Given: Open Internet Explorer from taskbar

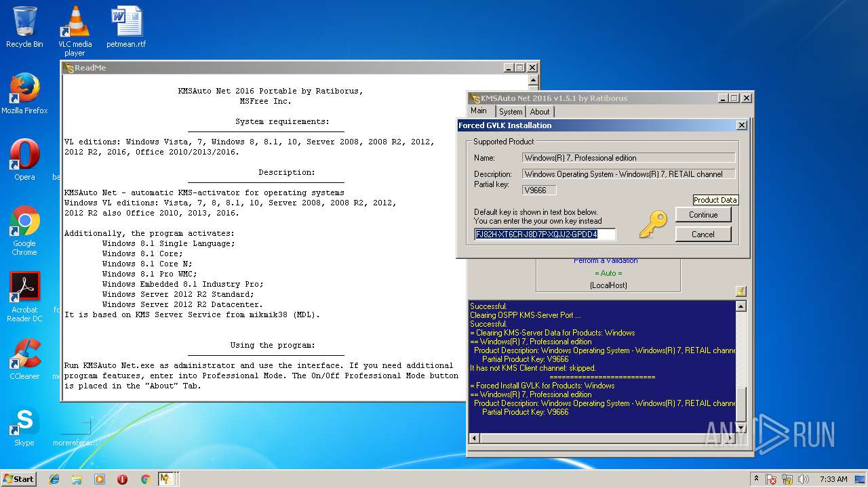Looking at the screenshot, I should pyautogui.click(x=54, y=479).
